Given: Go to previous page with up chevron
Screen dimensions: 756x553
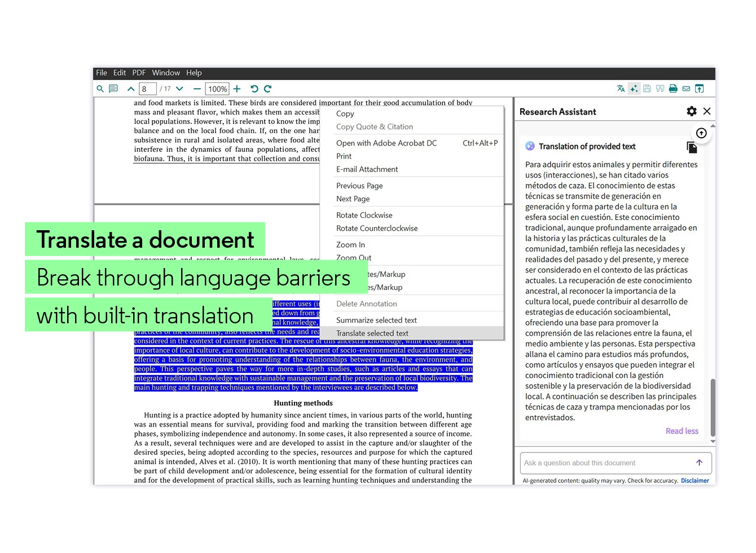Looking at the screenshot, I should pos(131,89).
